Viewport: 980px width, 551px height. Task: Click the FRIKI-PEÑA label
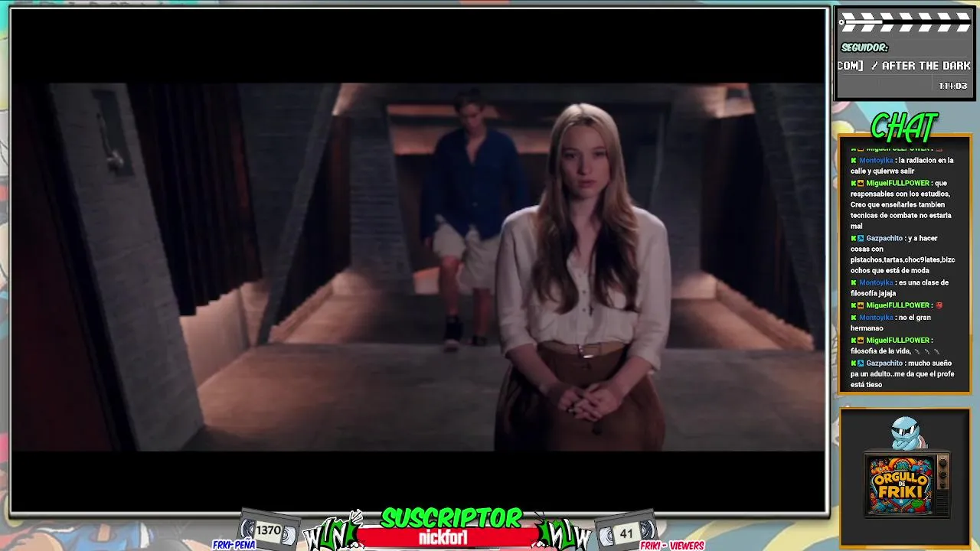coord(234,546)
